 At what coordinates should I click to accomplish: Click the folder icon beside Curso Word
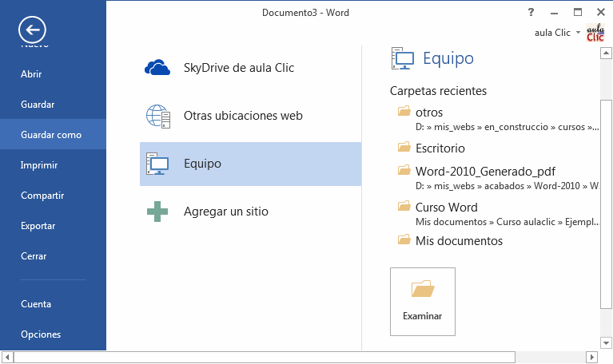tap(404, 206)
